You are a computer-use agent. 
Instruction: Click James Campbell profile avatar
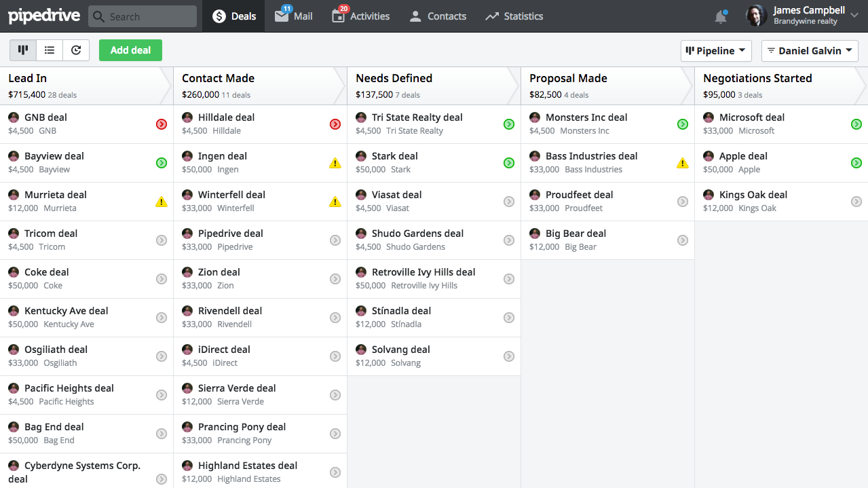[x=757, y=16]
